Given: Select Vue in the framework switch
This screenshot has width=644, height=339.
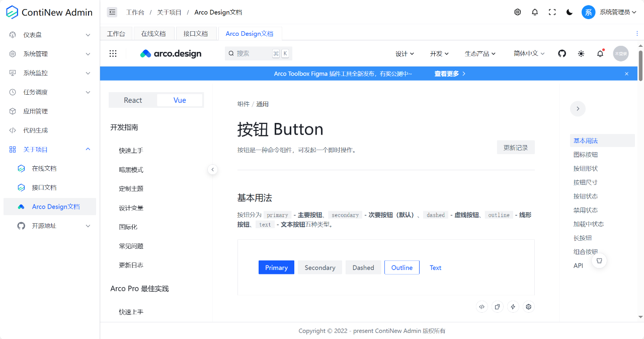Looking at the screenshot, I should pyautogui.click(x=180, y=100).
